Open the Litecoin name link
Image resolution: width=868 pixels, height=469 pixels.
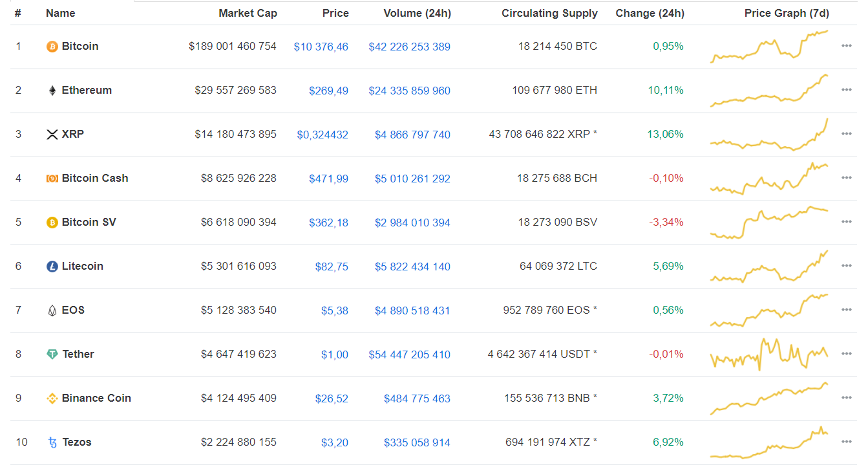click(x=83, y=267)
